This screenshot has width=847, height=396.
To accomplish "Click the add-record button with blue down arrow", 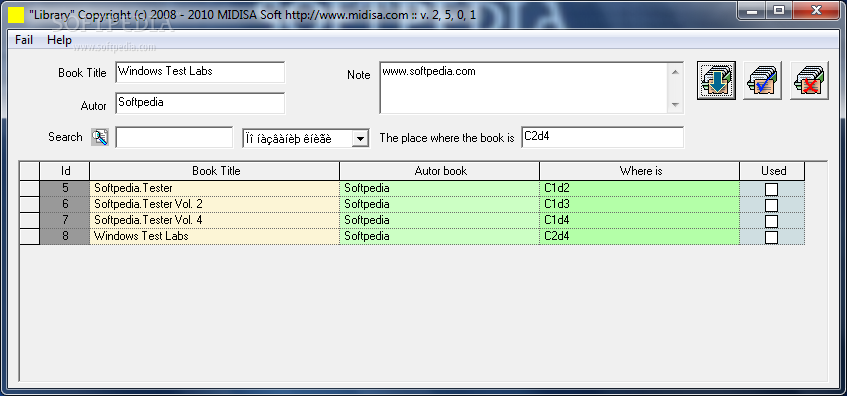I will 716,80.
